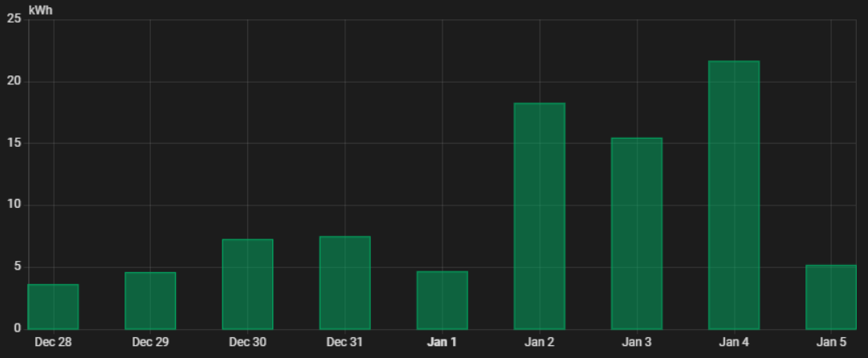Click the Jan 5 bar at right edge
Image resolution: width=868 pixels, height=358 pixels.
click(x=831, y=298)
